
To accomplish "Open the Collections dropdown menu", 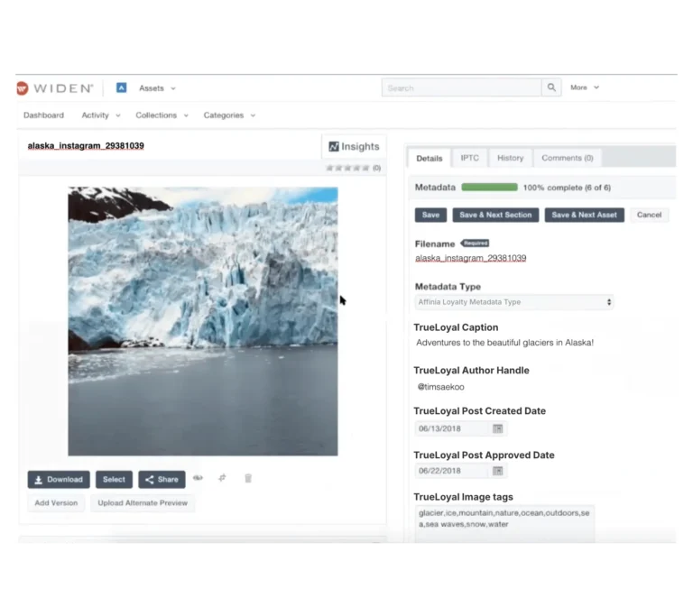I will (x=162, y=115).
